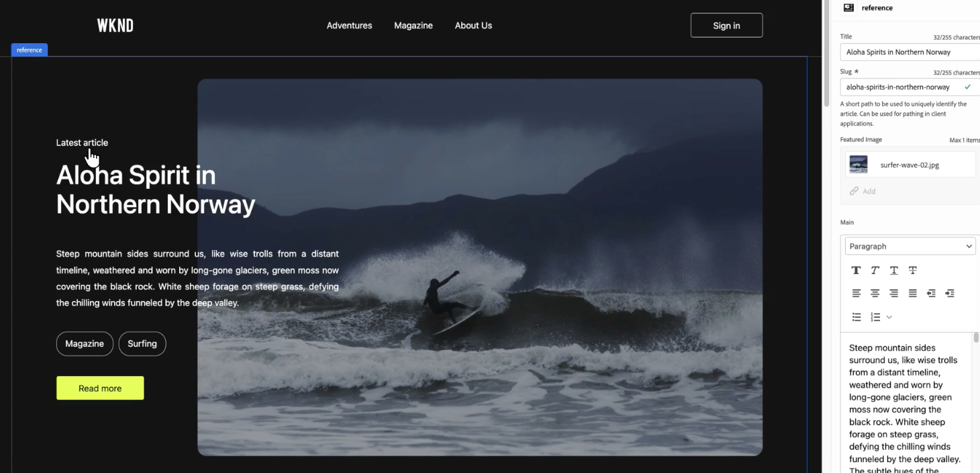
Task: Align text to the left
Action: click(x=856, y=294)
